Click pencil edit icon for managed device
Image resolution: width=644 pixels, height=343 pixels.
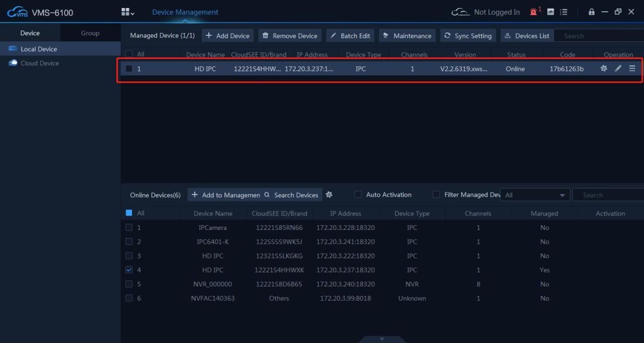click(x=618, y=69)
